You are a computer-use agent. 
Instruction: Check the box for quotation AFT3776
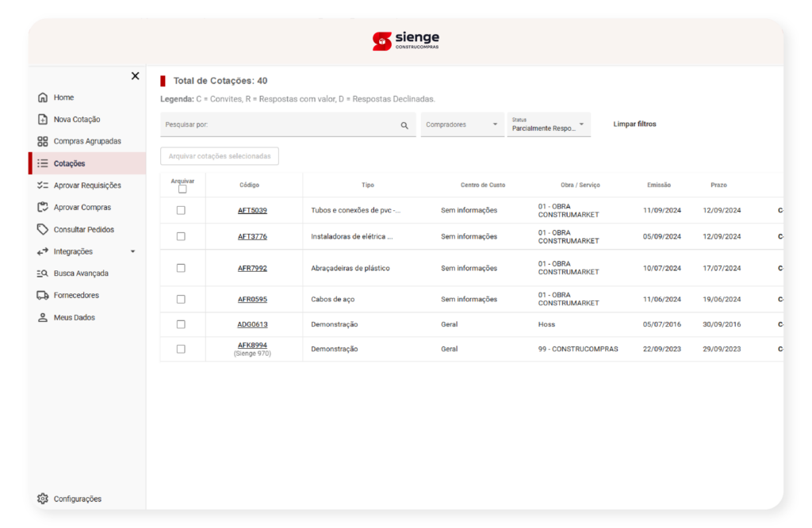point(181,236)
